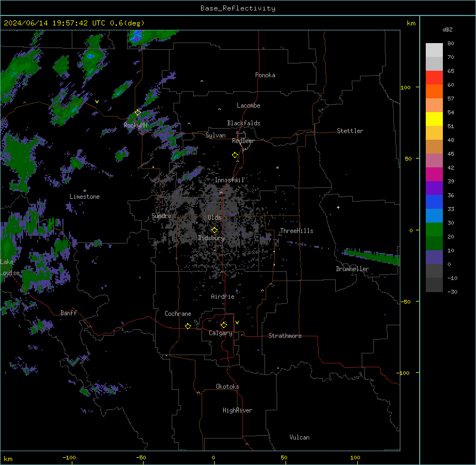Click the Strathmore label
476x465 pixels.
tap(285, 336)
